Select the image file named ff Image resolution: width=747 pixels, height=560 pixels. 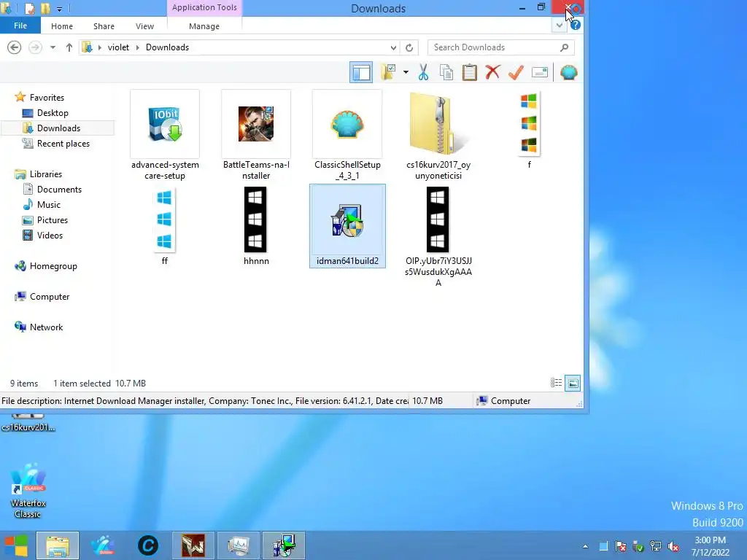(164, 226)
